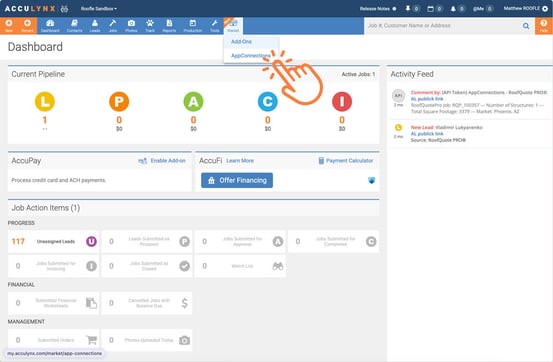The width and height of the screenshot is (553, 362).
Task: Click the red I Invoiced pipeline circle
Action: pyautogui.click(x=342, y=102)
